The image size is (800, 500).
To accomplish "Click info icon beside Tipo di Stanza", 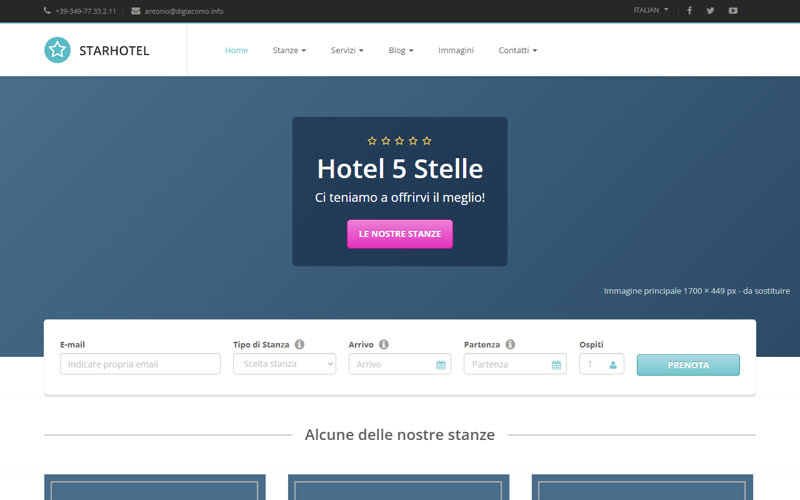I will [299, 344].
